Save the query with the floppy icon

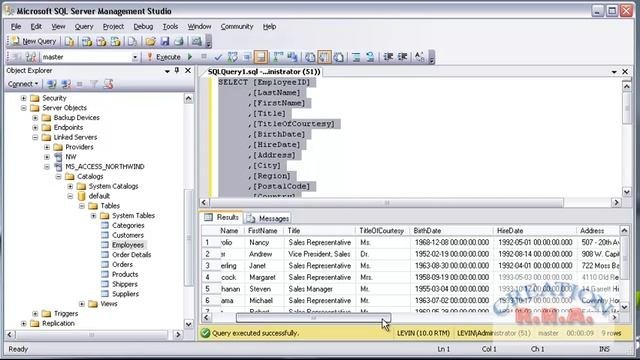(x=165, y=41)
